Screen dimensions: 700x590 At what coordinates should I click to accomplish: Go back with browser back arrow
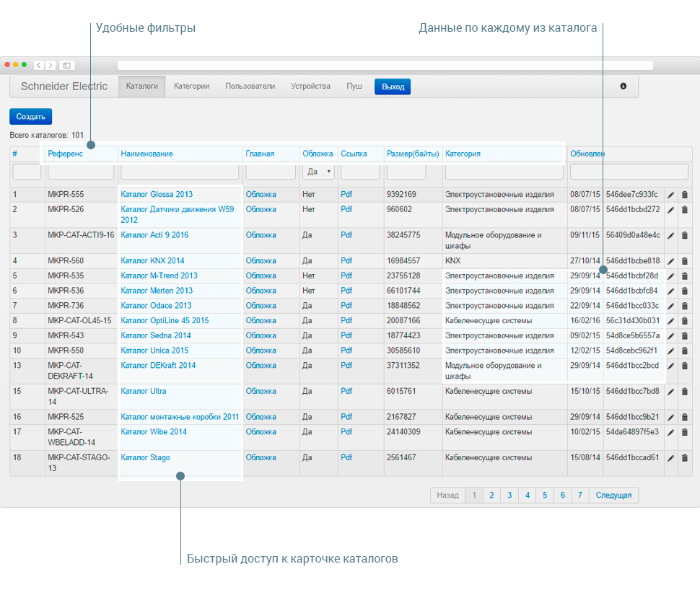pos(39,65)
